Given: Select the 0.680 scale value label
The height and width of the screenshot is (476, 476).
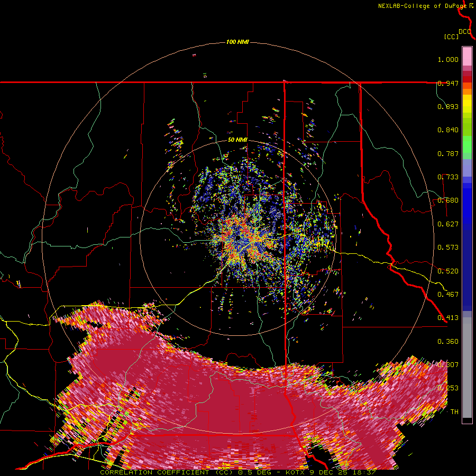Looking at the screenshot, I should [x=448, y=200].
